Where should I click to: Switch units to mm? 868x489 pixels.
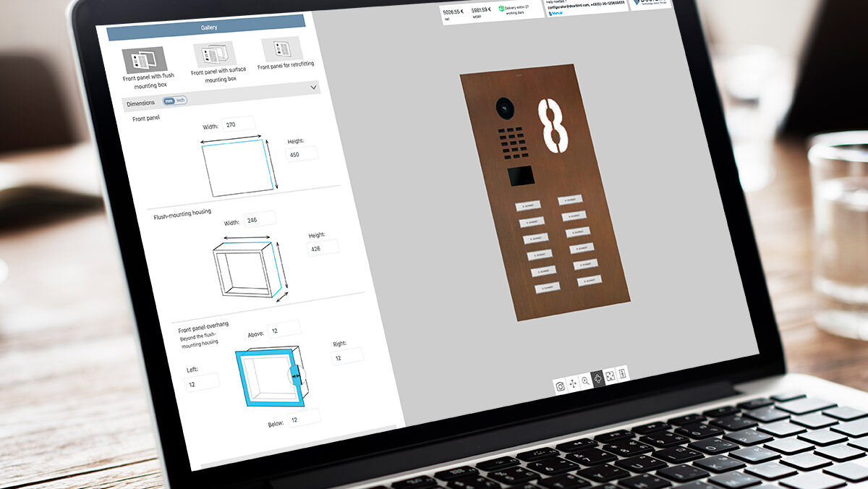(169, 101)
